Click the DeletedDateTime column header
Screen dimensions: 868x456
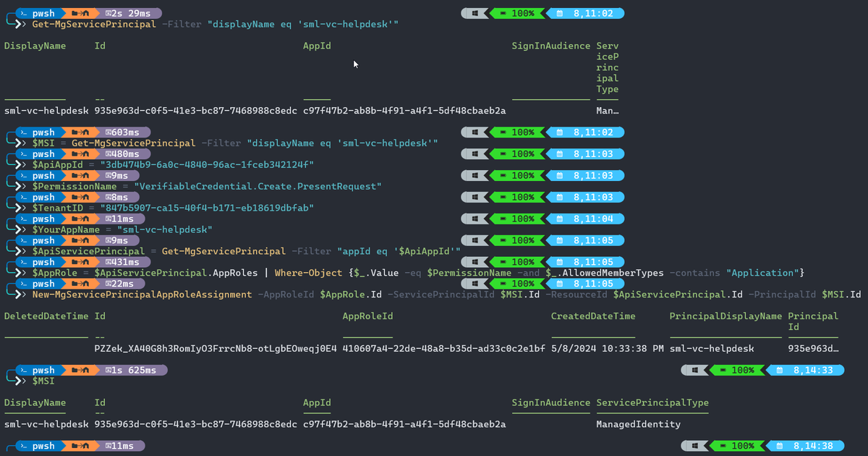(x=47, y=316)
